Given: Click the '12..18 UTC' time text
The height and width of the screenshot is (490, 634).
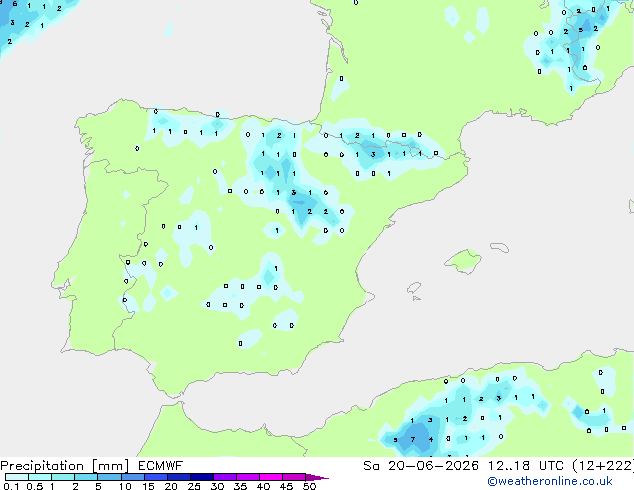Looking at the screenshot, I should point(526,466).
